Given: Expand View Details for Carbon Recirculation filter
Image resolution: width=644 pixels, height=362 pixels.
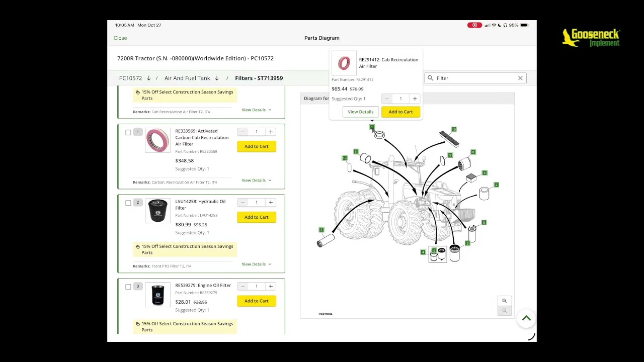Looking at the screenshot, I should (256, 180).
